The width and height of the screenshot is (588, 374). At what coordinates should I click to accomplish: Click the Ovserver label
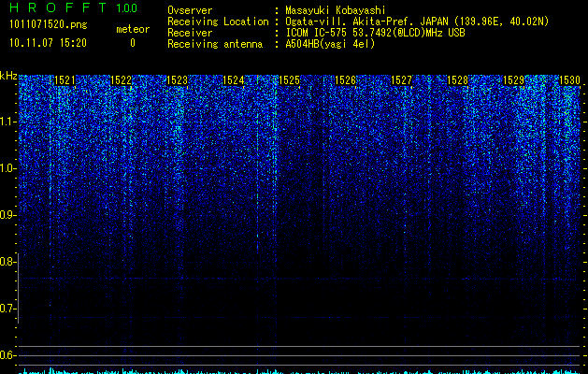[190, 10]
